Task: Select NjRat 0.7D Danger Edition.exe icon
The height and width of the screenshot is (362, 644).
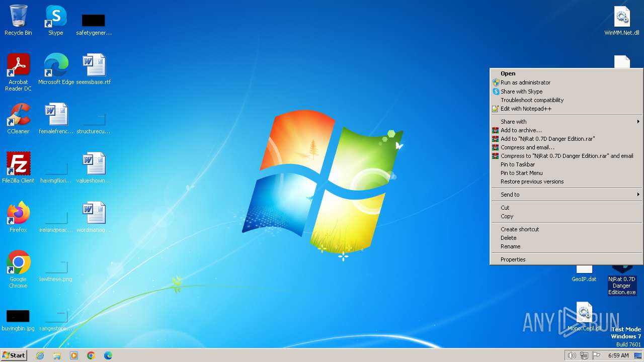Action: click(x=622, y=280)
